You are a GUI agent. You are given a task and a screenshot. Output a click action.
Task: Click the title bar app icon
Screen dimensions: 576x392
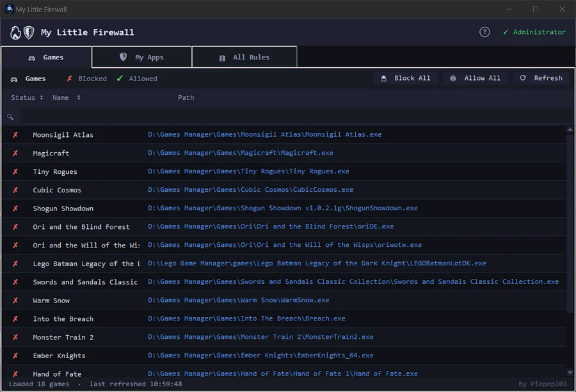pos(9,9)
